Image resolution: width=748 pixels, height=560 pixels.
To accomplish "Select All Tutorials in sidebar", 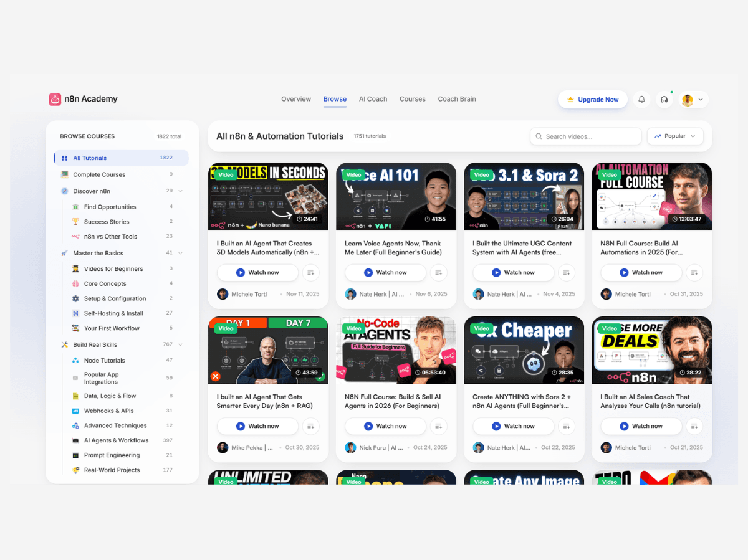I will 122,158.
